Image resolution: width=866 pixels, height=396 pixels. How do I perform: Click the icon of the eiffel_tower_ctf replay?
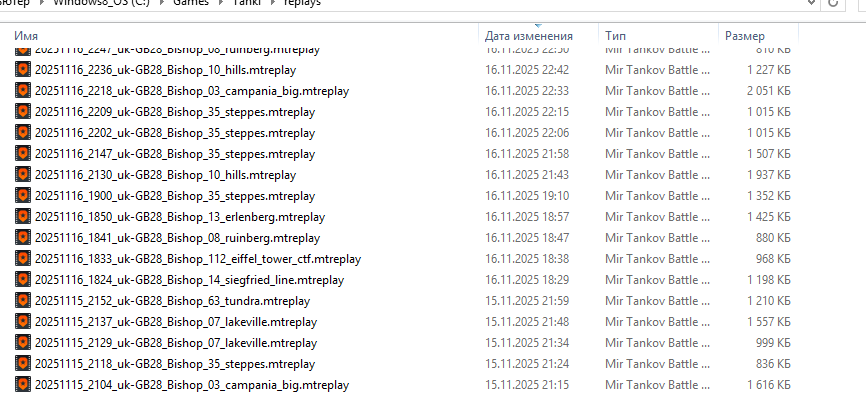click(x=23, y=258)
